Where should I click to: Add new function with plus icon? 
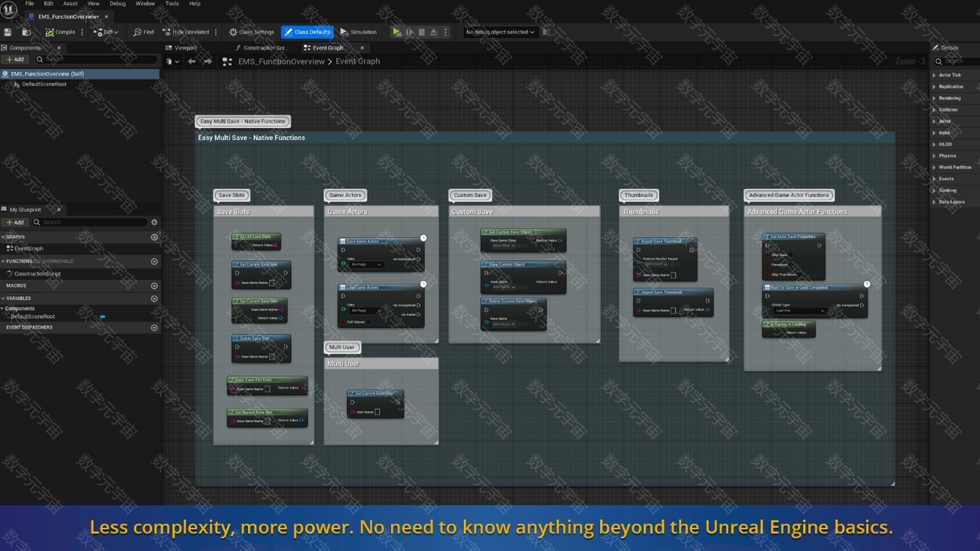[154, 262]
